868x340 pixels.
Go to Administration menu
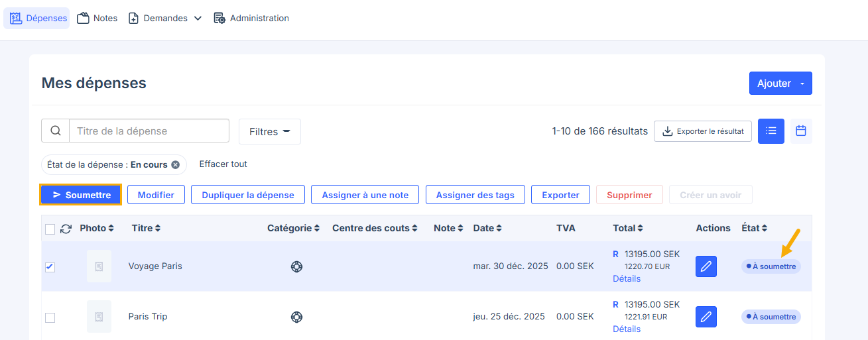(251, 19)
